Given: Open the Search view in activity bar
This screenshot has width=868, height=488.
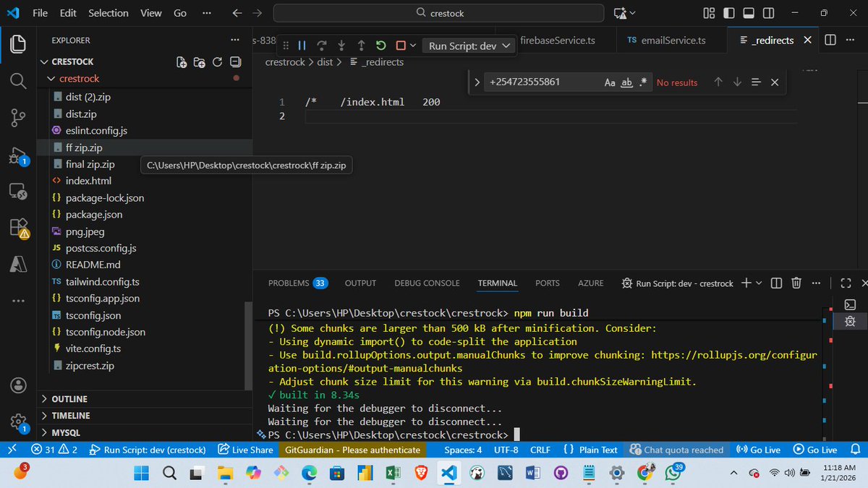Looking at the screenshot, I should coord(18,80).
